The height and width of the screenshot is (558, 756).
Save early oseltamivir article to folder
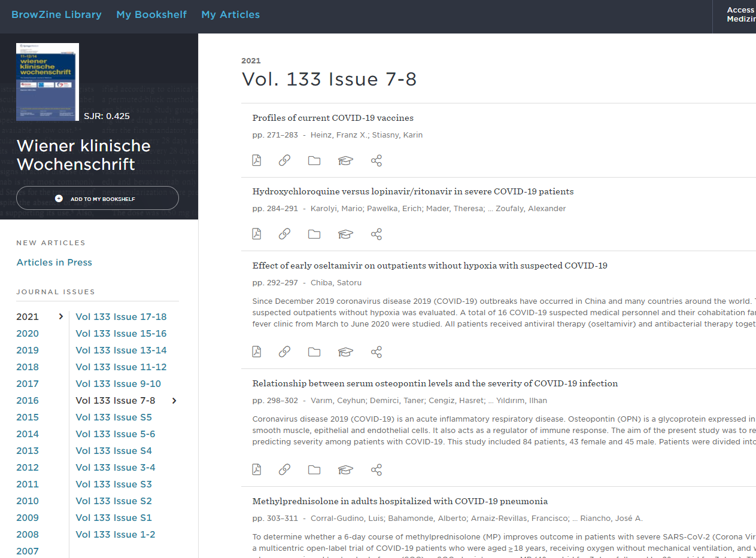click(x=314, y=352)
